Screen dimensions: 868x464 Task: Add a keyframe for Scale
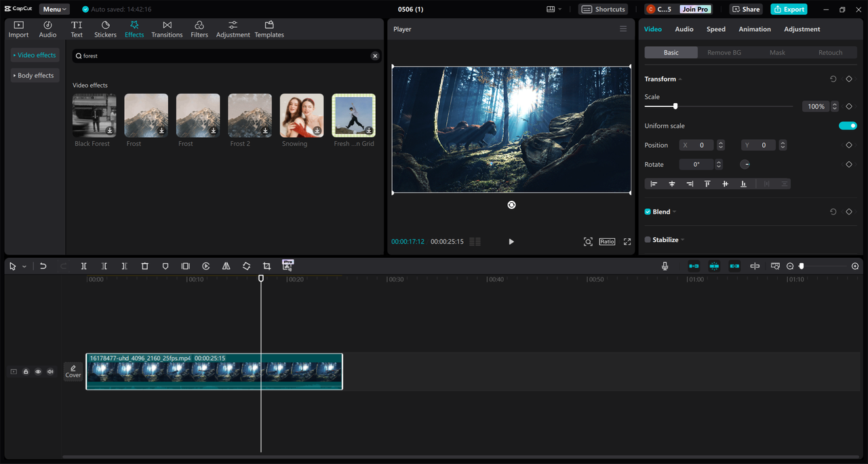pyautogui.click(x=849, y=107)
